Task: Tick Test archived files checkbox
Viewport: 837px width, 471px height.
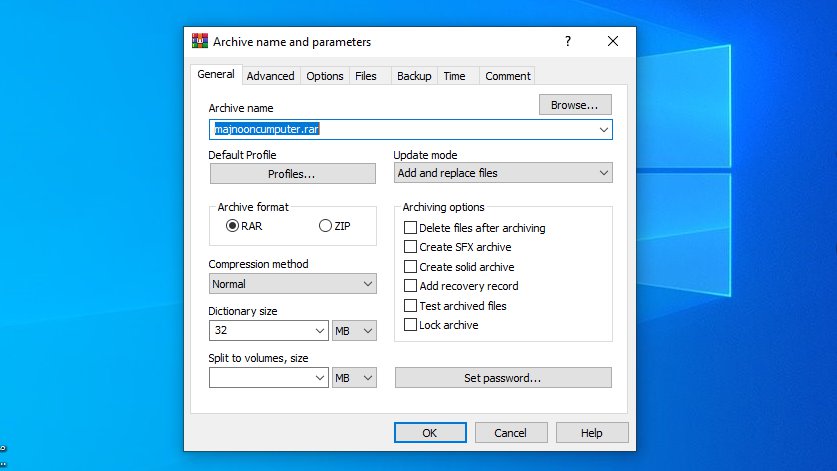Action: 410,306
